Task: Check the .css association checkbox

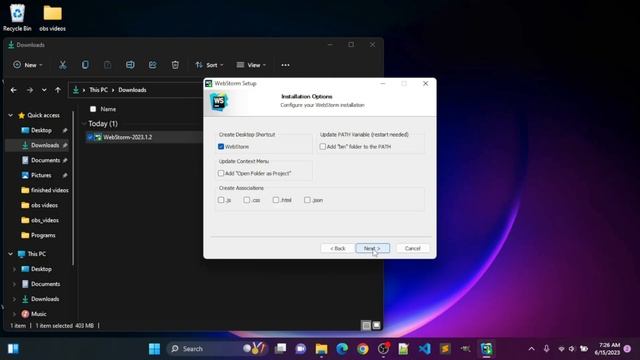Action: [247, 200]
